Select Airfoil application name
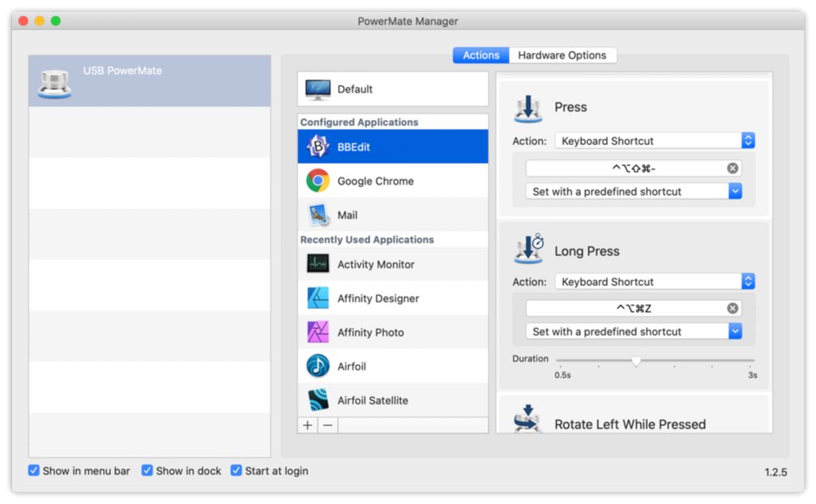Image resolution: width=816 pixels, height=504 pixels. click(x=352, y=366)
